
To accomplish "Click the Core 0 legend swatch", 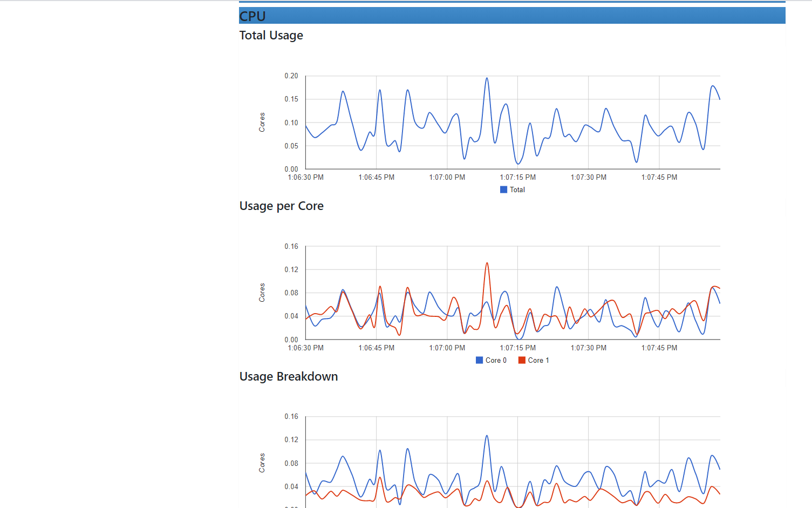I will click(x=479, y=360).
